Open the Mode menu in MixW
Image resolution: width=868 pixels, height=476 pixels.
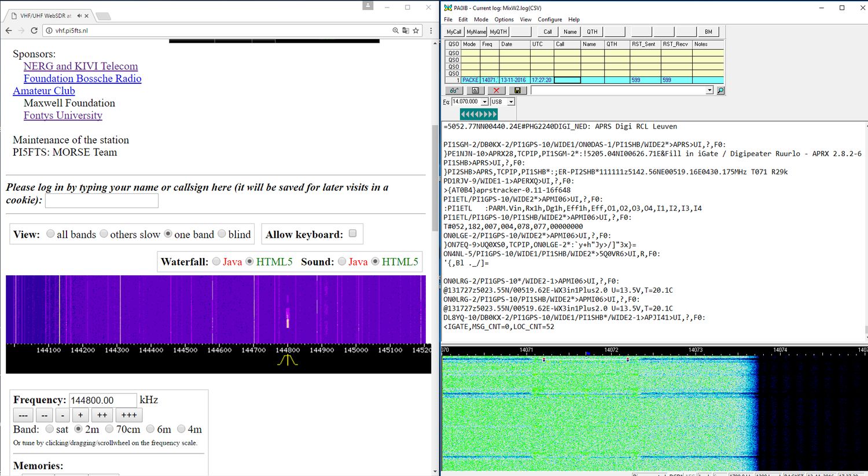coord(481,20)
